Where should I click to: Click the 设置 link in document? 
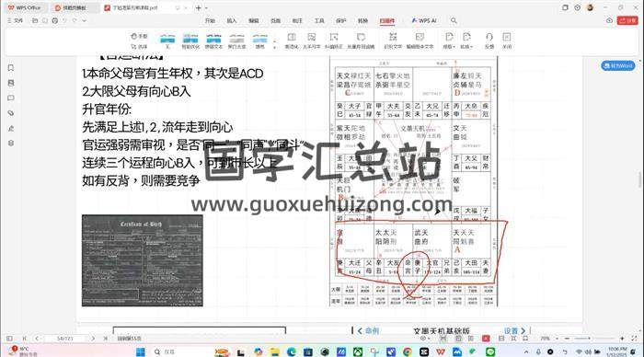click(514, 330)
